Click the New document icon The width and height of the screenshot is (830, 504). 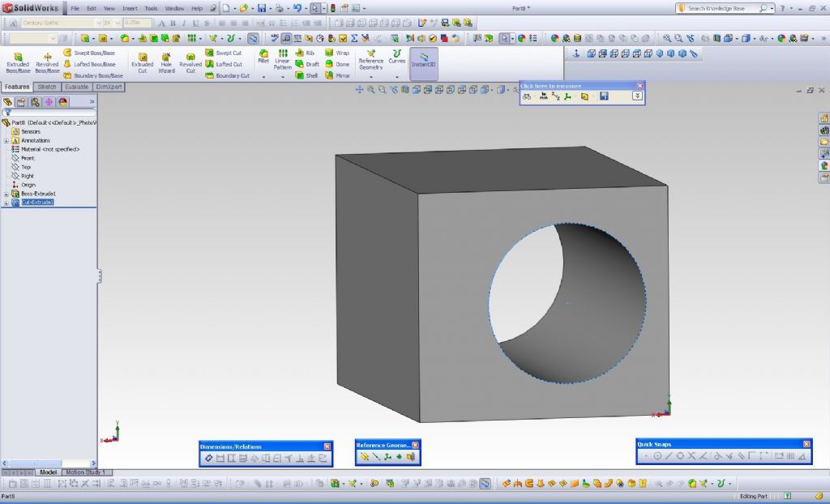(226, 8)
